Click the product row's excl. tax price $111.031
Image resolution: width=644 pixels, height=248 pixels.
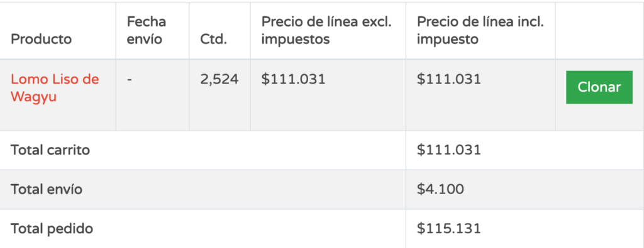(293, 80)
